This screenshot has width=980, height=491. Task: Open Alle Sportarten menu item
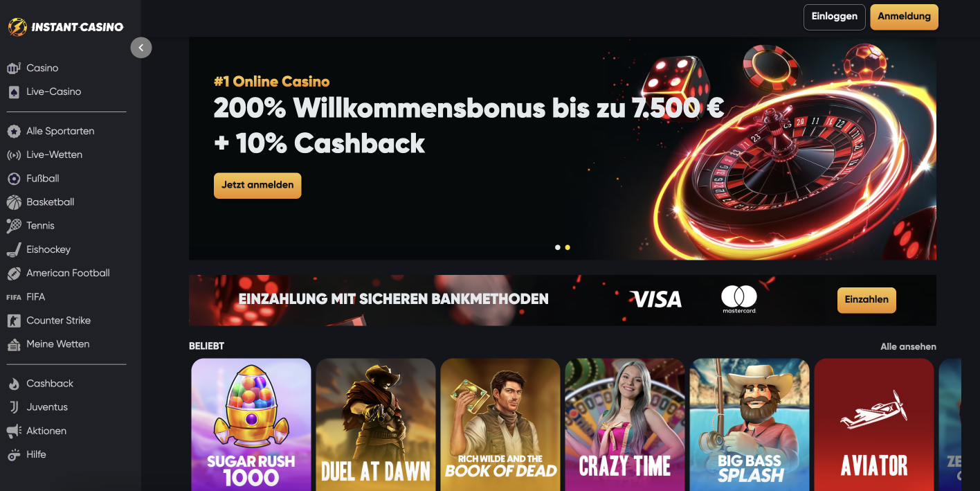click(60, 131)
